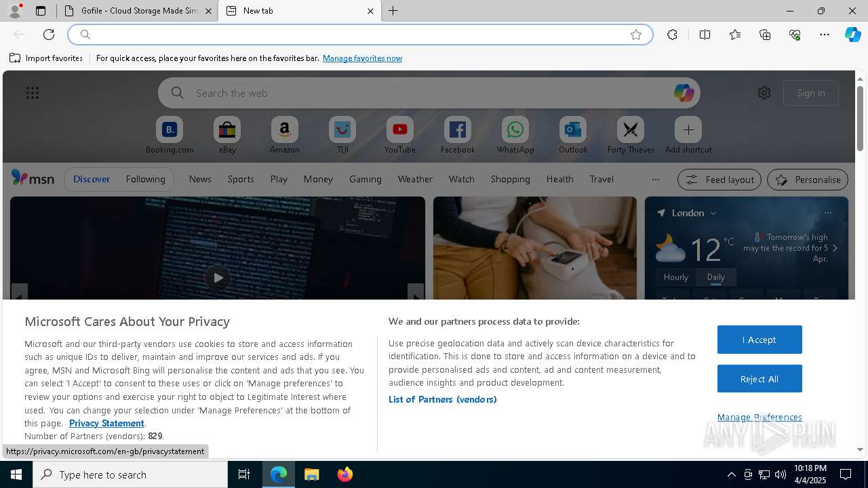Select the Following tab
Viewport: 868px width, 488px height.
click(x=145, y=179)
